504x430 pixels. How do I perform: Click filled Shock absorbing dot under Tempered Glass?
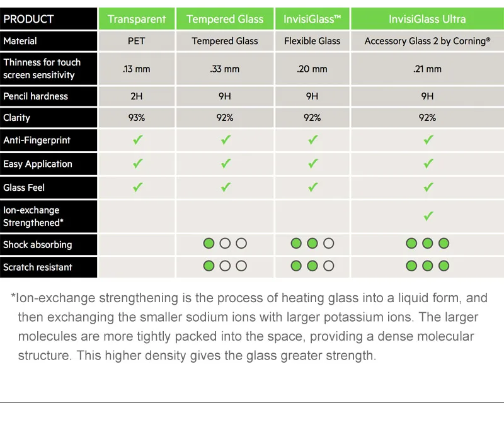[209, 244]
